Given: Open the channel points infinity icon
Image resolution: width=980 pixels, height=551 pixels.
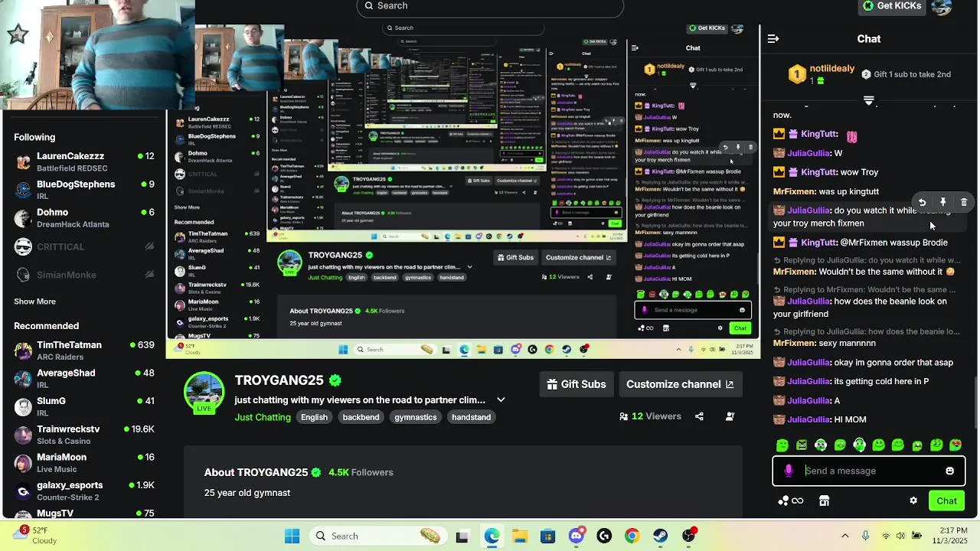Looking at the screenshot, I should (791, 500).
